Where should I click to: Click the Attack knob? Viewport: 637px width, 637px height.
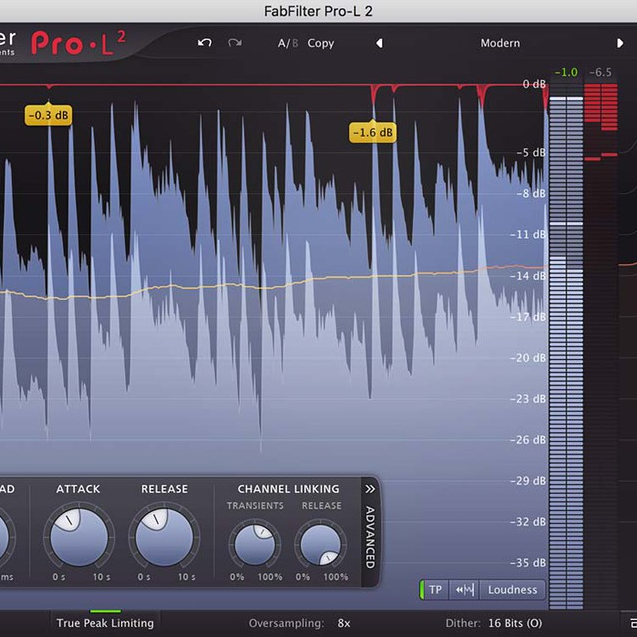click(77, 537)
